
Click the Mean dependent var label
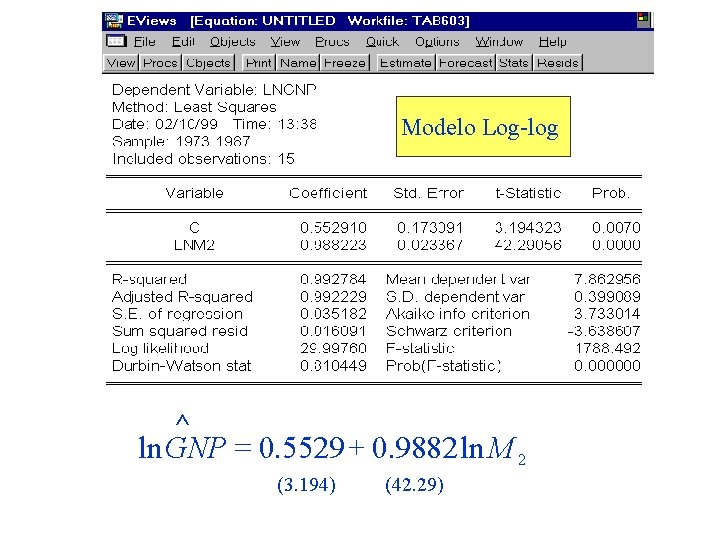click(x=458, y=279)
